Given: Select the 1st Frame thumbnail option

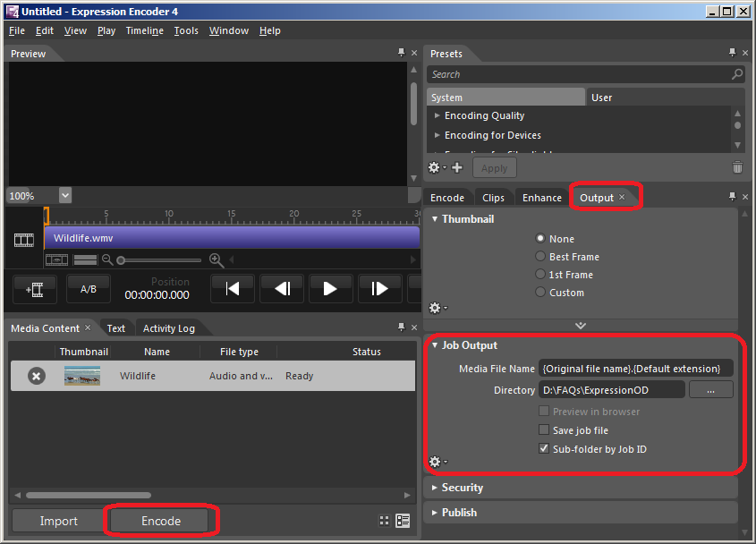Looking at the screenshot, I should click(540, 274).
